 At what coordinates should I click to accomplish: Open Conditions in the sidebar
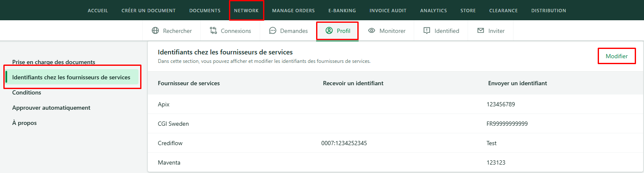[27, 92]
